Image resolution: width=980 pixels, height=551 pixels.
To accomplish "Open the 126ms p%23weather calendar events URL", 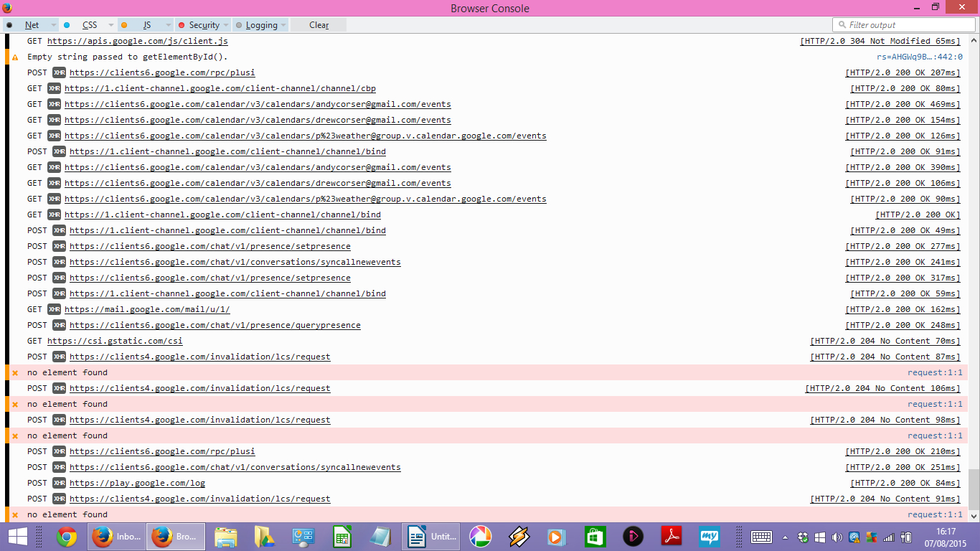I will click(306, 136).
